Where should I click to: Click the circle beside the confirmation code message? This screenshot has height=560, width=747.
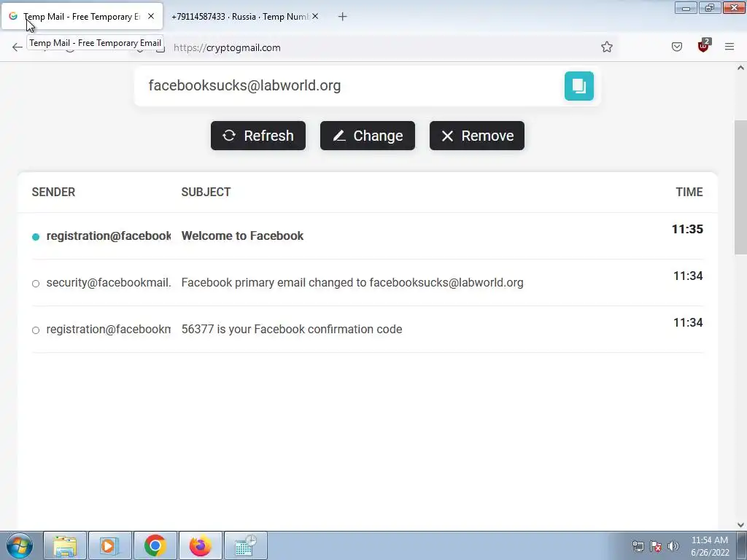(x=36, y=330)
